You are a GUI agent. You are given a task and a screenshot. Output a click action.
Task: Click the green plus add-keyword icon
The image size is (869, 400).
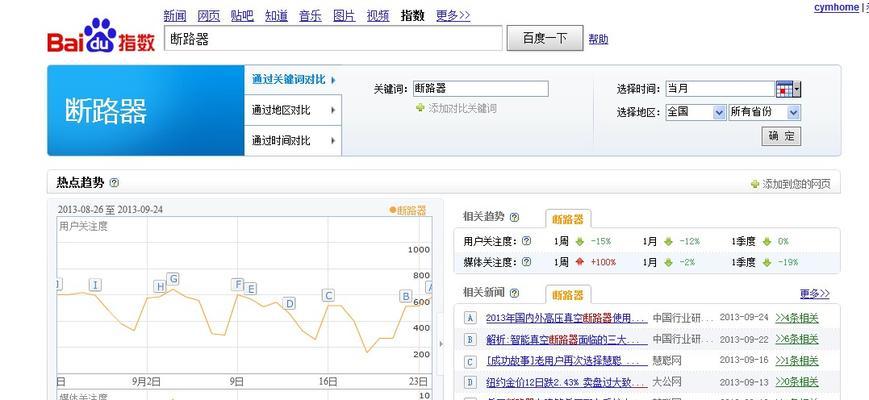pos(420,108)
